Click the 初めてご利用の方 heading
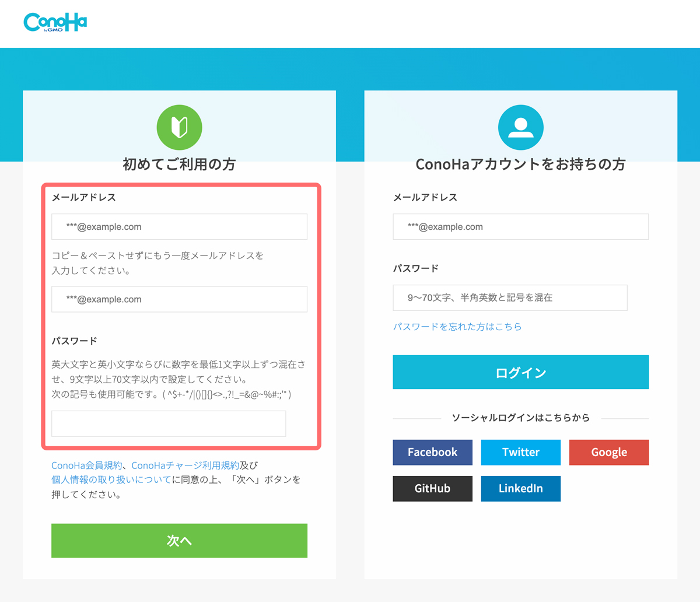The height and width of the screenshot is (602, 700). 179,164
